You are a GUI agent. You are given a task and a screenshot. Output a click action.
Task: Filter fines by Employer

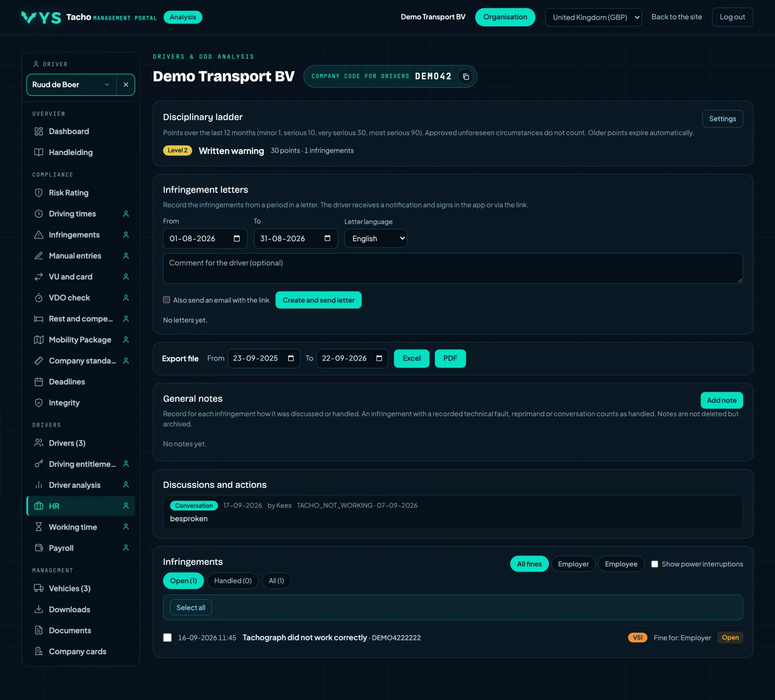[x=573, y=564]
